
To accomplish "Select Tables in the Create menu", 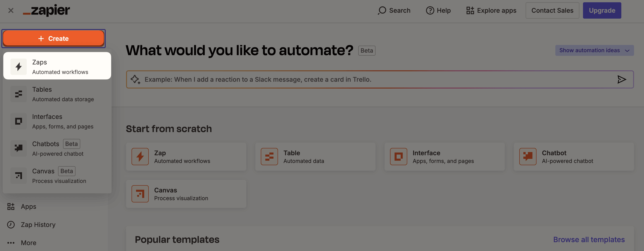I will pyautogui.click(x=57, y=94).
